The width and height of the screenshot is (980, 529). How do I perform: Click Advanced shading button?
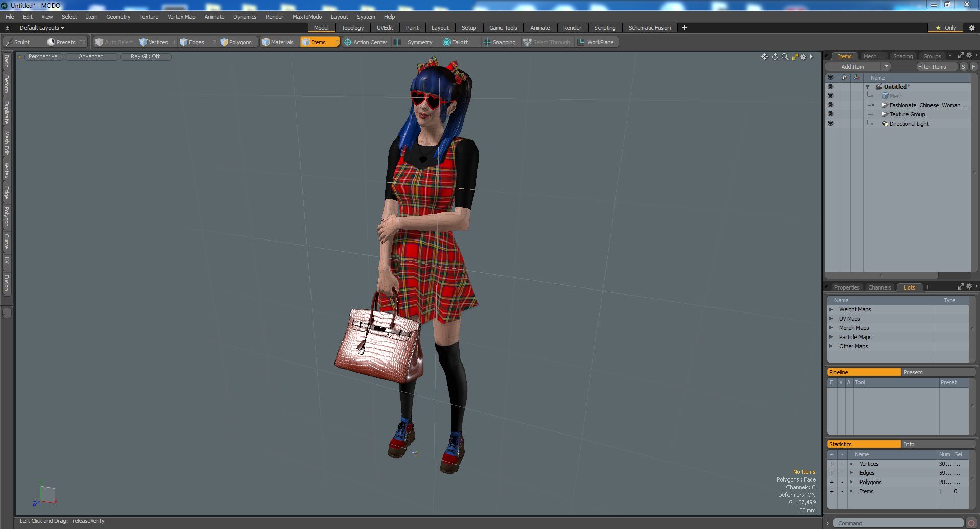pos(91,57)
